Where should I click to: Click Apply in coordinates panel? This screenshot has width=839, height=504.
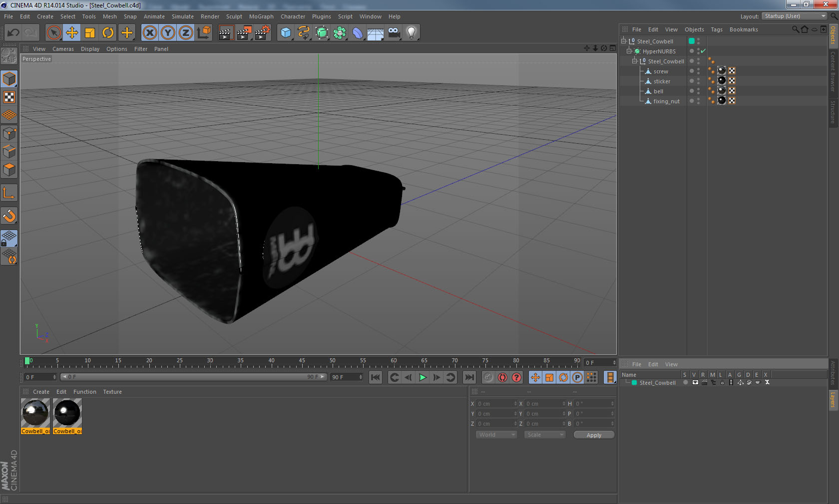[594, 435]
